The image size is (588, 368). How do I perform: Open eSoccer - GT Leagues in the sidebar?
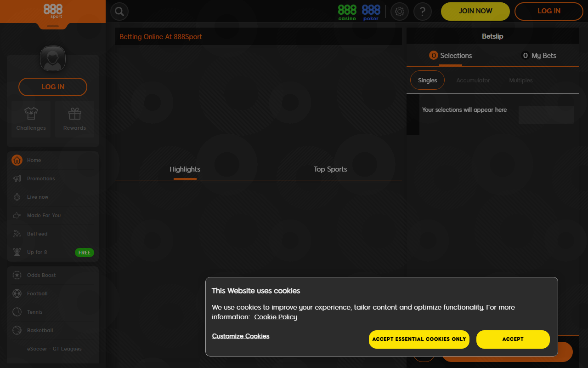coord(53,349)
